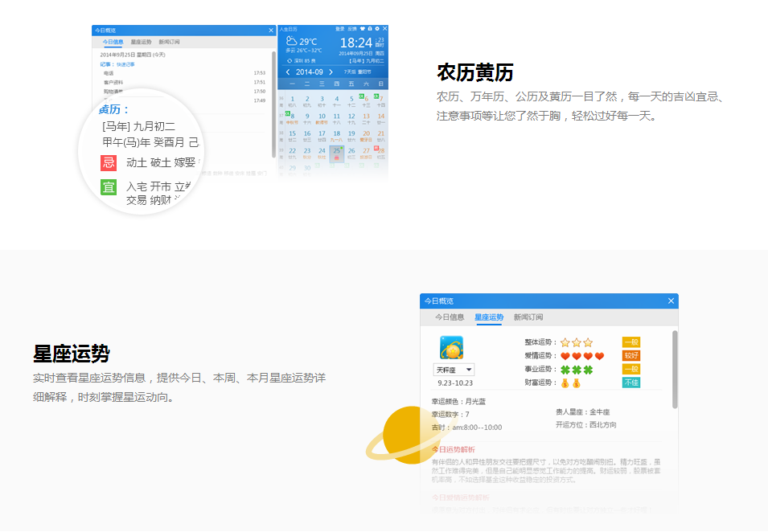Select 新闻订阅 tab in horoscope window

pos(528,317)
